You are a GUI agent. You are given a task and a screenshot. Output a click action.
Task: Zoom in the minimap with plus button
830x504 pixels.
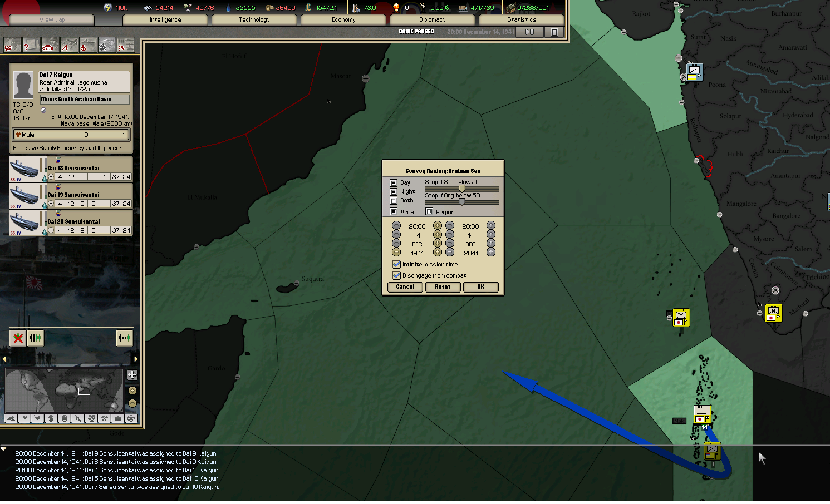[132, 375]
